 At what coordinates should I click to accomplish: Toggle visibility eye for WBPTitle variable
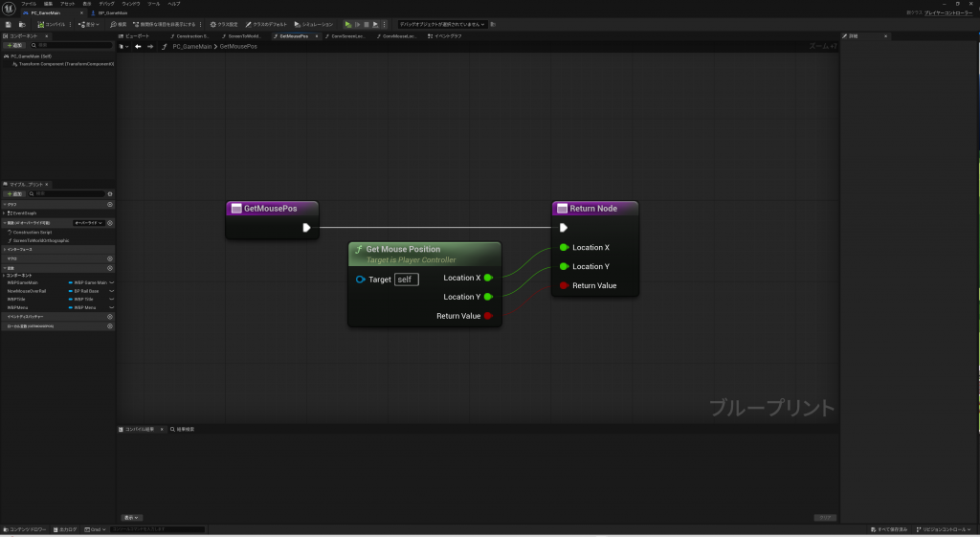(111, 299)
